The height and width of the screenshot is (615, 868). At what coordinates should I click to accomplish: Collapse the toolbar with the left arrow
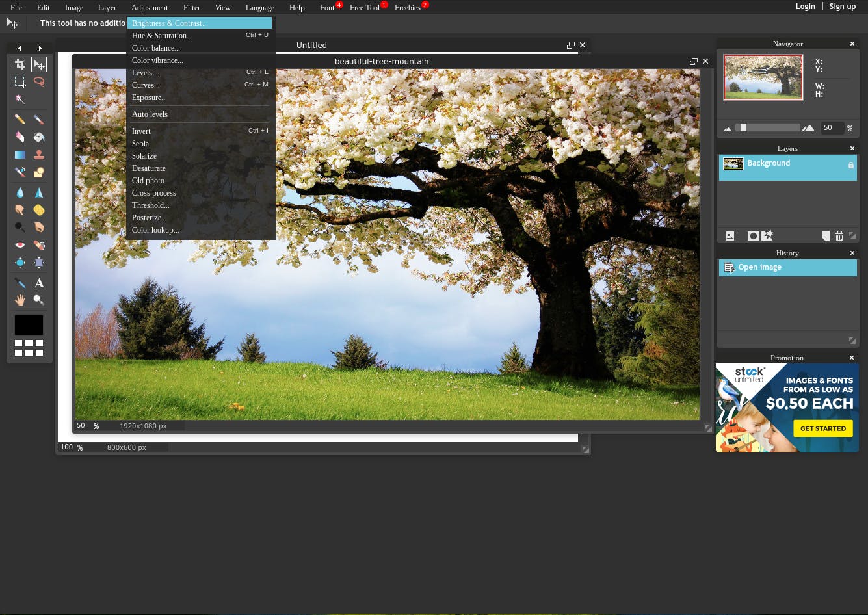(x=20, y=48)
